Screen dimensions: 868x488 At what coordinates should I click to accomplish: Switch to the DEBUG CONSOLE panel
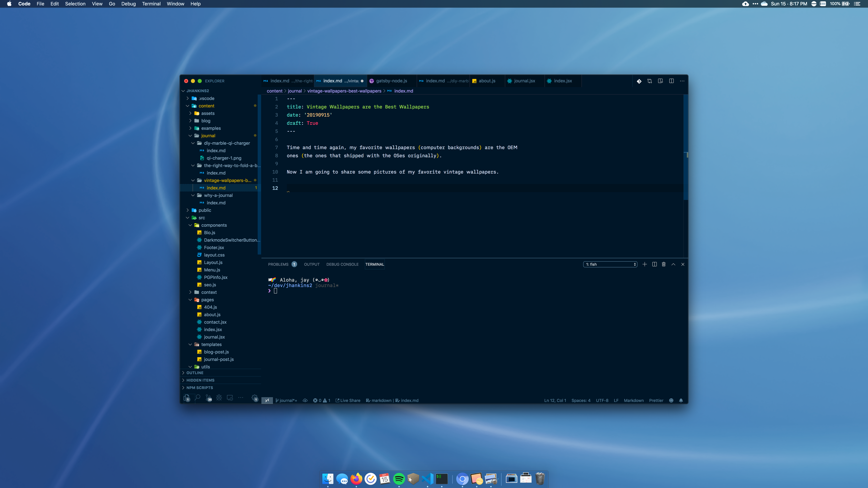(342, 264)
